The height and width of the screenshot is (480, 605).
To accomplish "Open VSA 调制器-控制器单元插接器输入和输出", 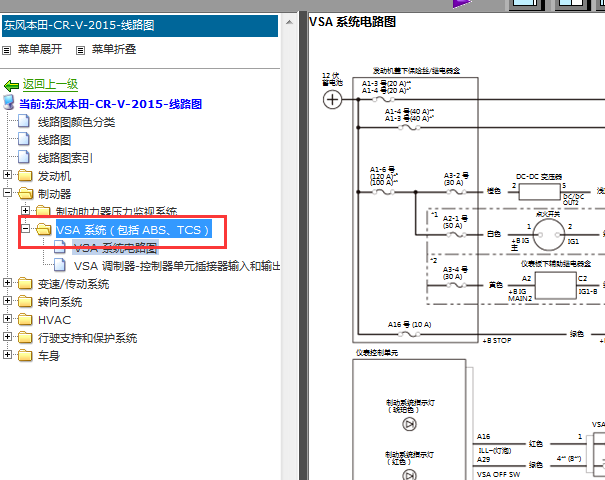I will point(177,266).
